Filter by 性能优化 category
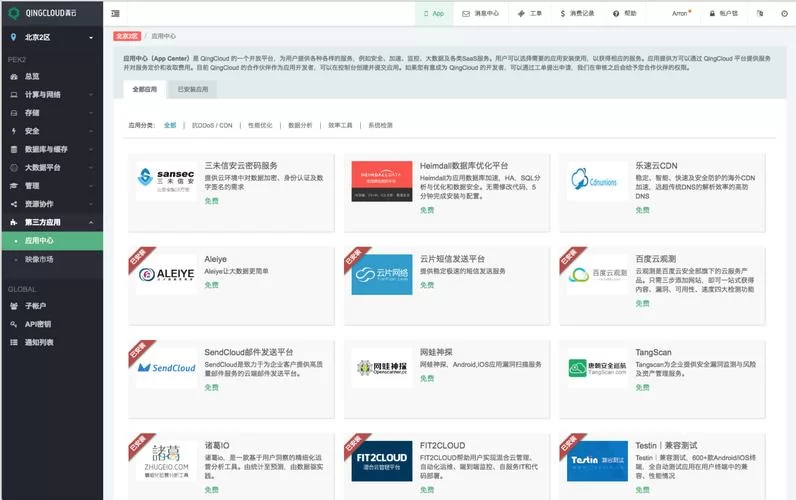This screenshot has height=500, width=796. tap(260, 125)
